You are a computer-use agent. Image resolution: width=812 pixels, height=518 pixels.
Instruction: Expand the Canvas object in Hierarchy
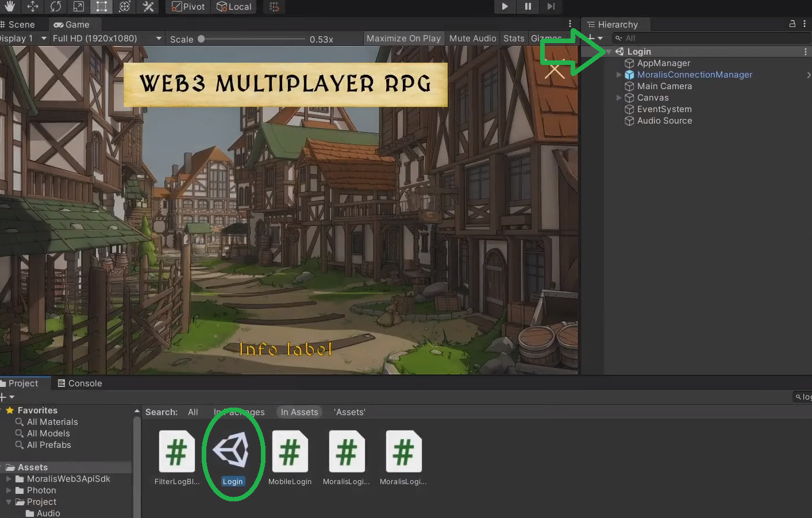tap(619, 98)
